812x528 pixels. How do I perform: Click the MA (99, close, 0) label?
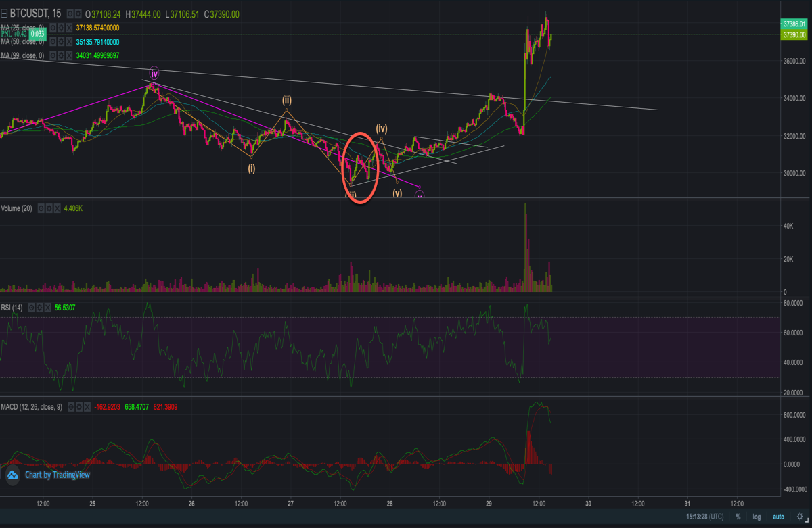tap(22, 55)
